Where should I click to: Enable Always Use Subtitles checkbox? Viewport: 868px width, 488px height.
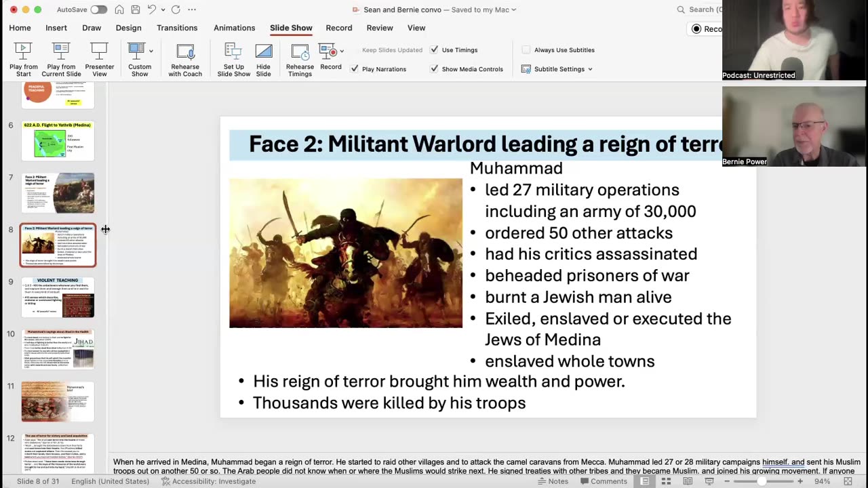point(526,50)
